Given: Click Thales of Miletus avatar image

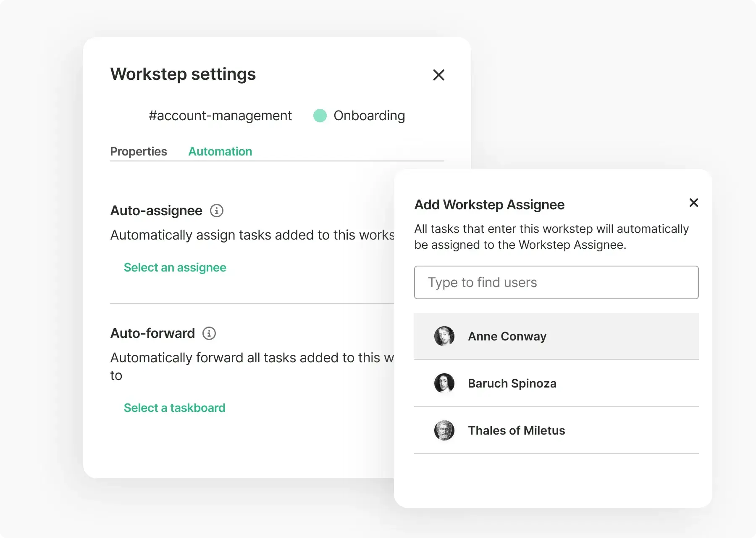Looking at the screenshot, I should 444,430.
